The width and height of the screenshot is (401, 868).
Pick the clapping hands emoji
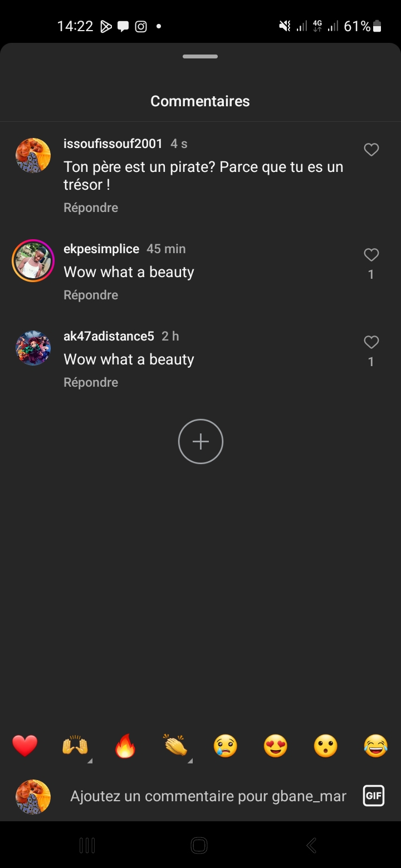[x=175, y=746]
